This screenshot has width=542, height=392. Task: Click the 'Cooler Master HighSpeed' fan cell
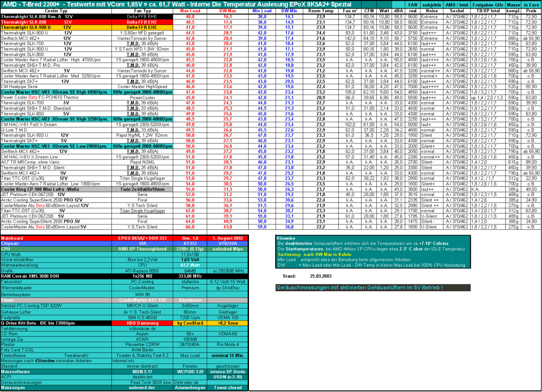coord(142,86)
